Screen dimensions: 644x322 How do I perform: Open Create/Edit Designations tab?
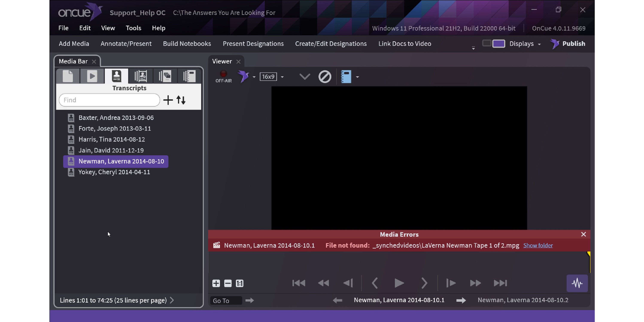point(331,44)
